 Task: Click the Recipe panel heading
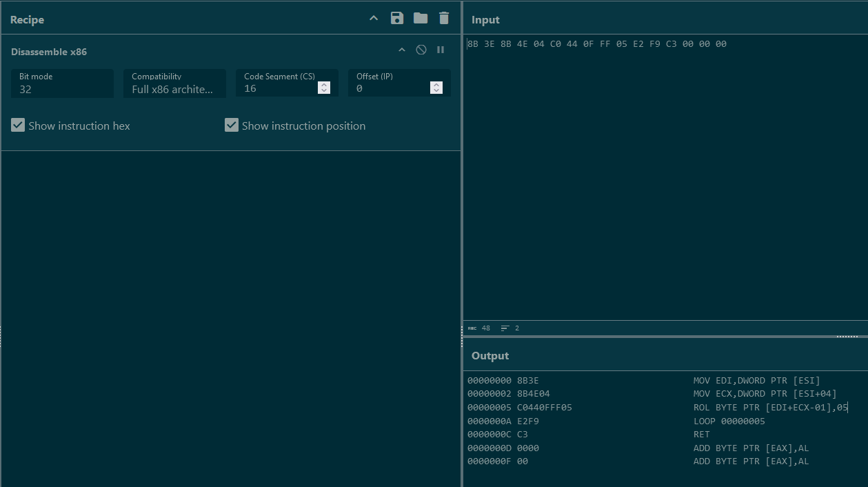[27, 20]
